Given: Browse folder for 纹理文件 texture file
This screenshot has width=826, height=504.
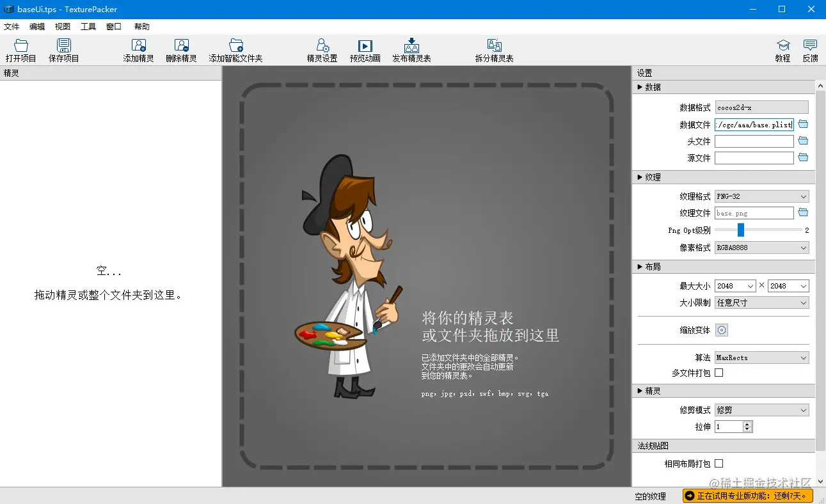Looking at the screenshot, I should [x=803, y=212].
